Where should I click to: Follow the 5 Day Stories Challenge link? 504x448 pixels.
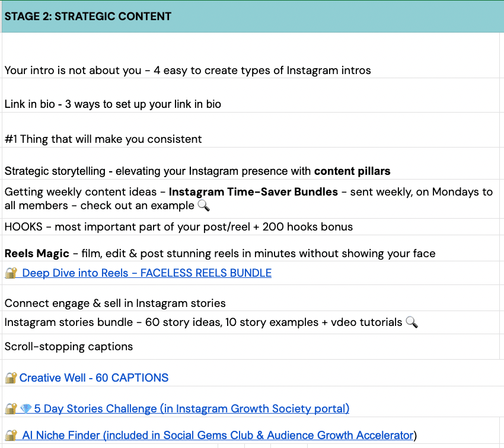click(192, 408)
